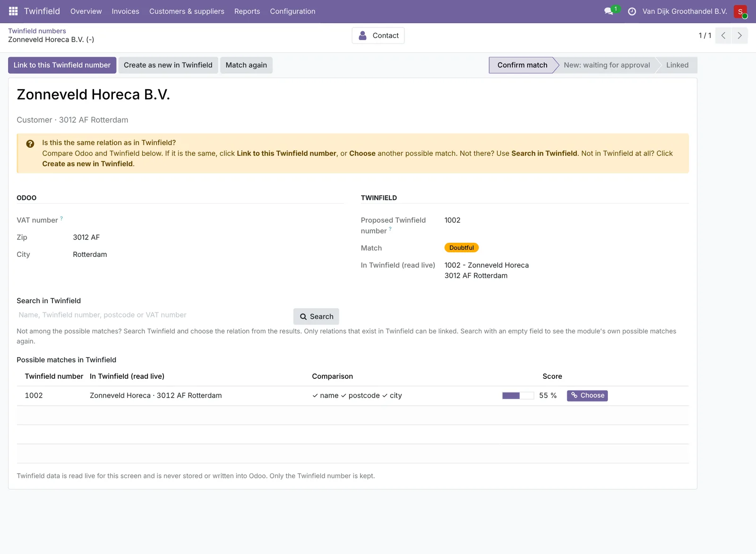756x554 pixels.
Task: Go to the next record arrow
Action: pyautogui.click(x=740, y=35)
